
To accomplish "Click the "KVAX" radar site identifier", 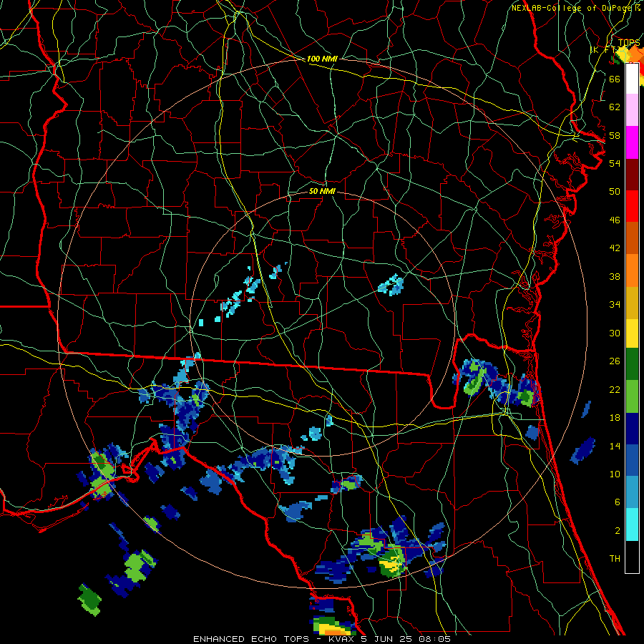I will pyautogui.click(x=342, y=639).
